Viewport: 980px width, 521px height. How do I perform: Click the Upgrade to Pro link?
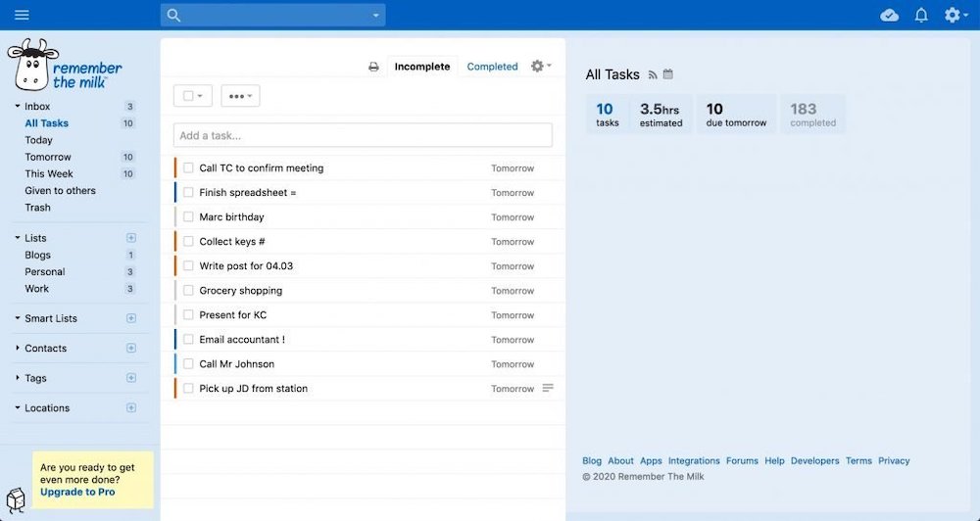click(77, 492)
